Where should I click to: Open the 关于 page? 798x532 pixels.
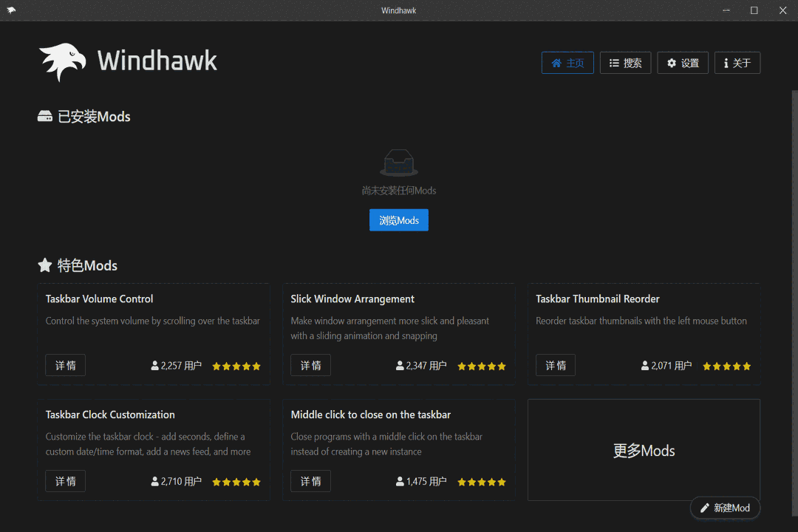click(x=737, y=63)
